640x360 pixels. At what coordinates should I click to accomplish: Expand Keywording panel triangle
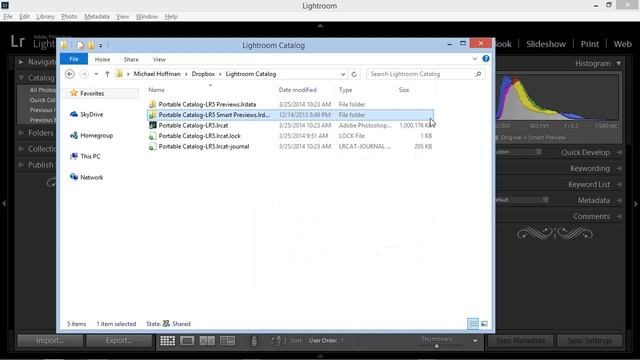click(619, 168)
